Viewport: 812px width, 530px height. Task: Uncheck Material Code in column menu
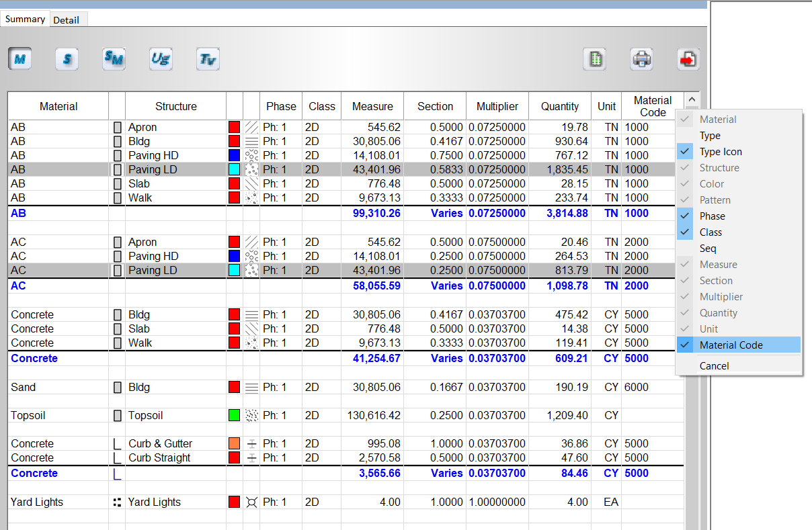[x=731, y=345]
